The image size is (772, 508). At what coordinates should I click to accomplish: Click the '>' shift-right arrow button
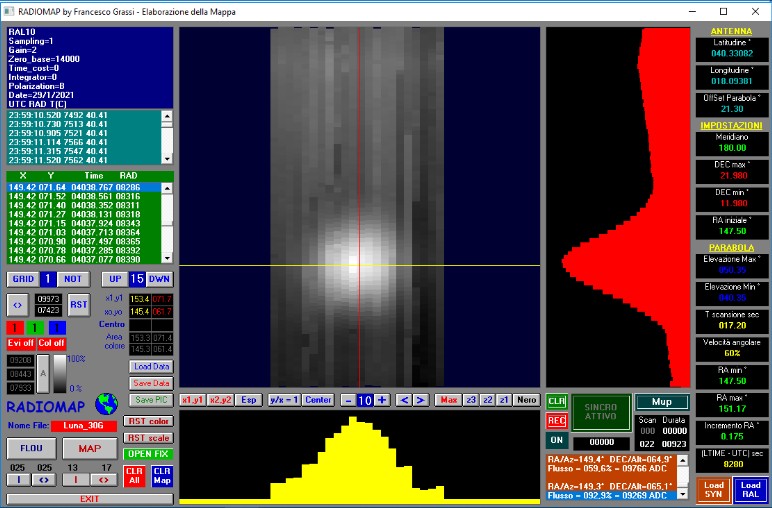tap(420, 400)
